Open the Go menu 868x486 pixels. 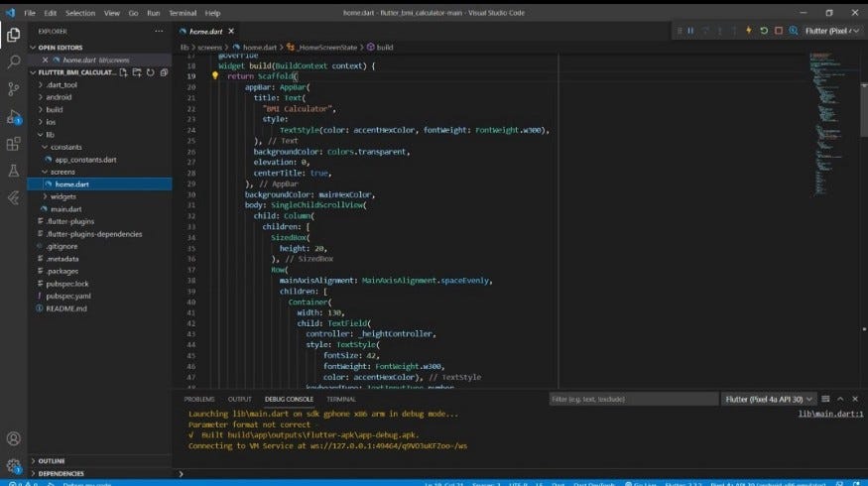[x=133, y=13]
